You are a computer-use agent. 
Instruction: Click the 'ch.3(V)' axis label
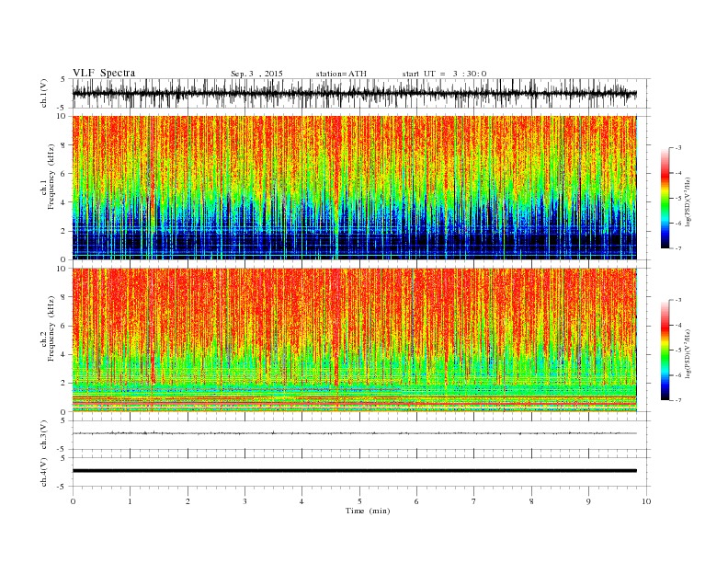(x=44, y=435)
